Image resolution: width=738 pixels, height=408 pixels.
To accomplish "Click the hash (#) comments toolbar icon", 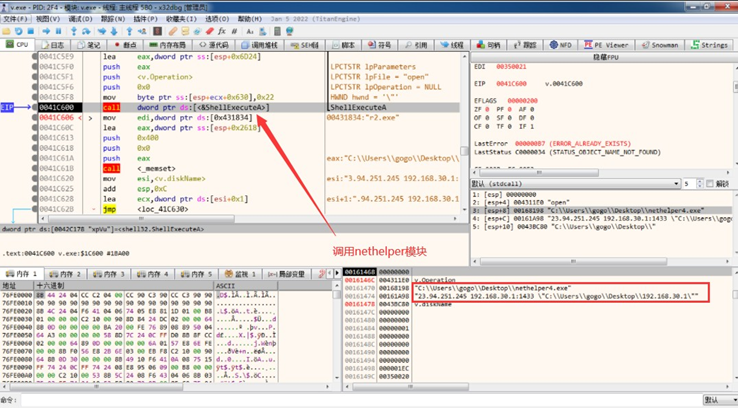I will coord(236,31).
